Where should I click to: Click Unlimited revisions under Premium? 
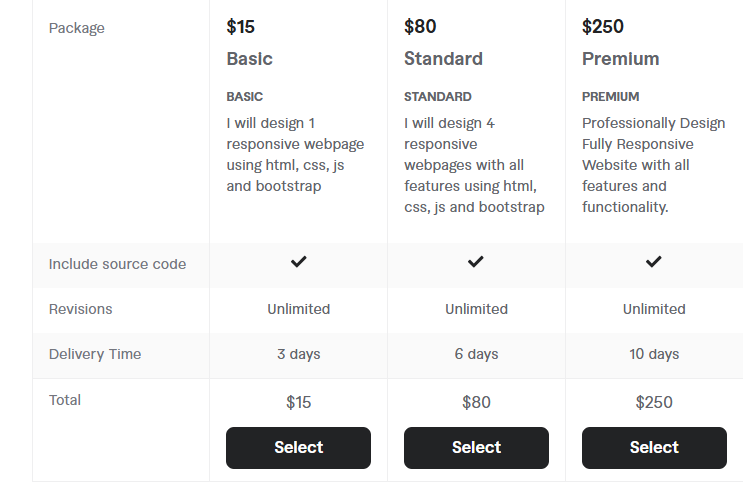654,309
